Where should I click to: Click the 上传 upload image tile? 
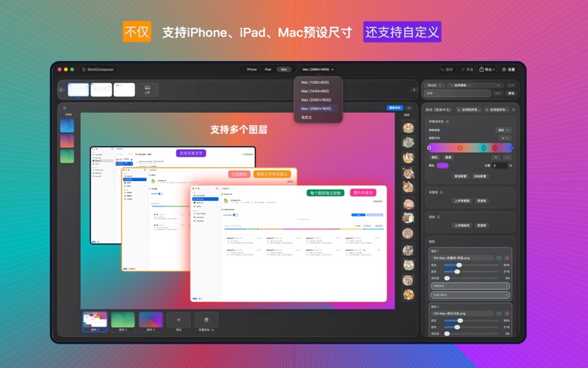click(147, 89)
